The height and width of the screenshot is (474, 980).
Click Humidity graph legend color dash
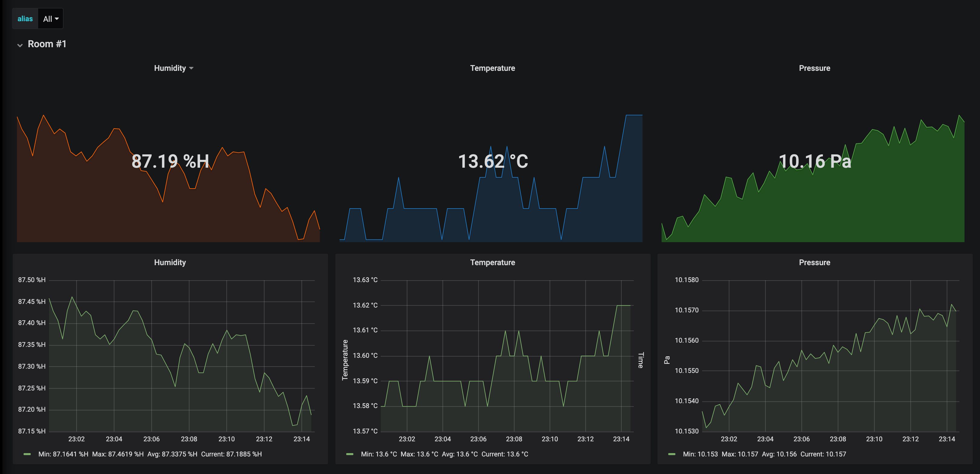pyautogui.click(x=27, y=454)
